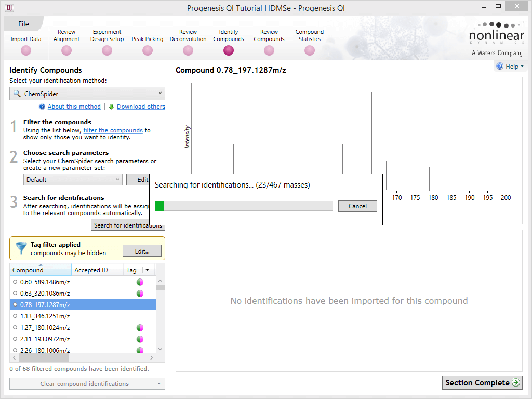Click the green download arrow icon

coord(111,107)
